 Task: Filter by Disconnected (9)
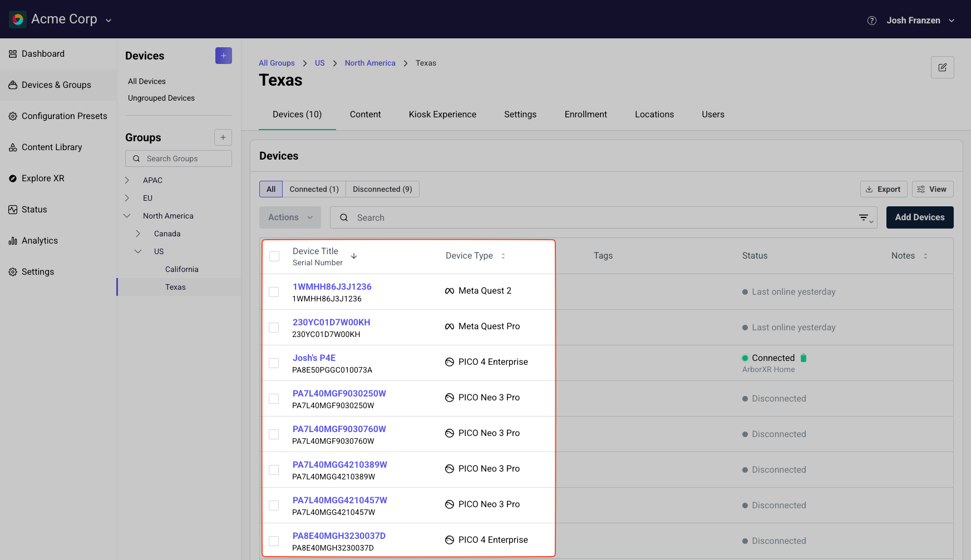(382, 189)
